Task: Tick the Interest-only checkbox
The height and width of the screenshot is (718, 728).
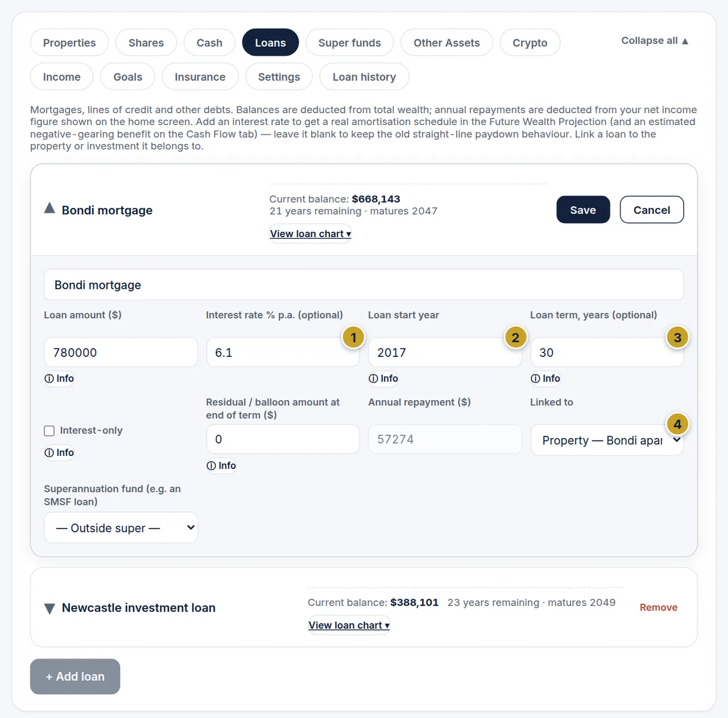Action: click(x=49, y=431)
